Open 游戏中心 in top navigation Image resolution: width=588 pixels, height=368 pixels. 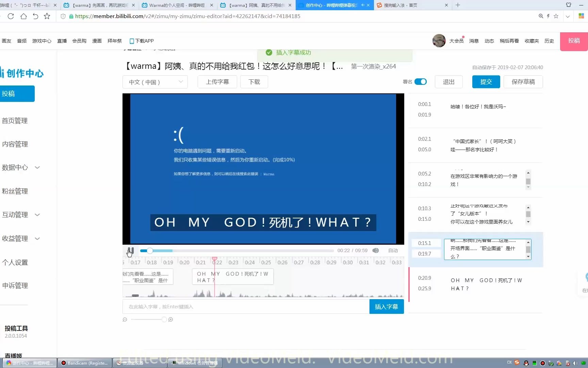42,41
